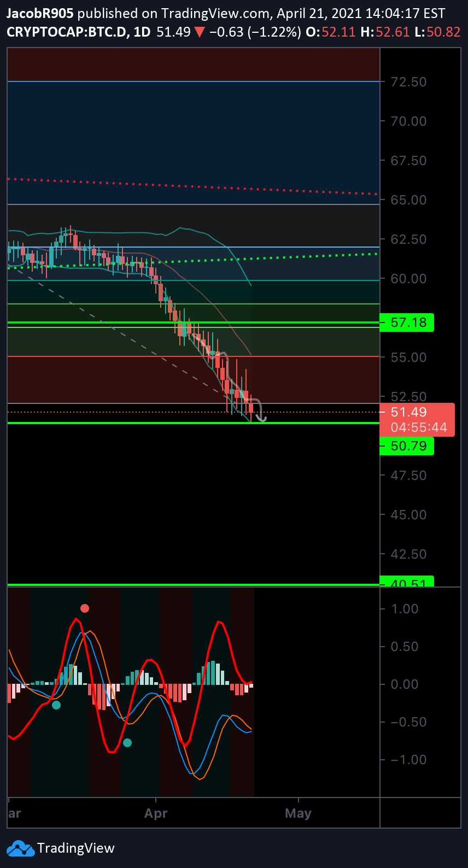Click the May label on time axis
This screenshot has width=468, height=868.
[x=298, y=813]
